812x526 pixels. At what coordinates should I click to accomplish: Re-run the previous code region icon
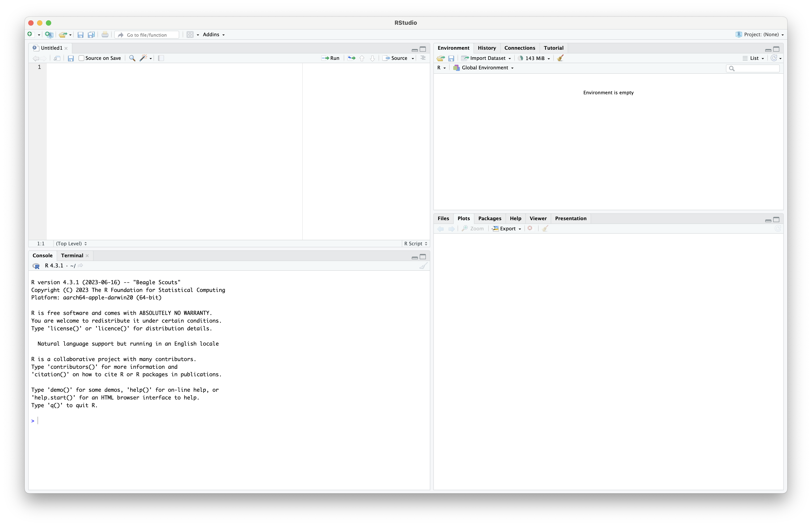[x=351, y=58]
